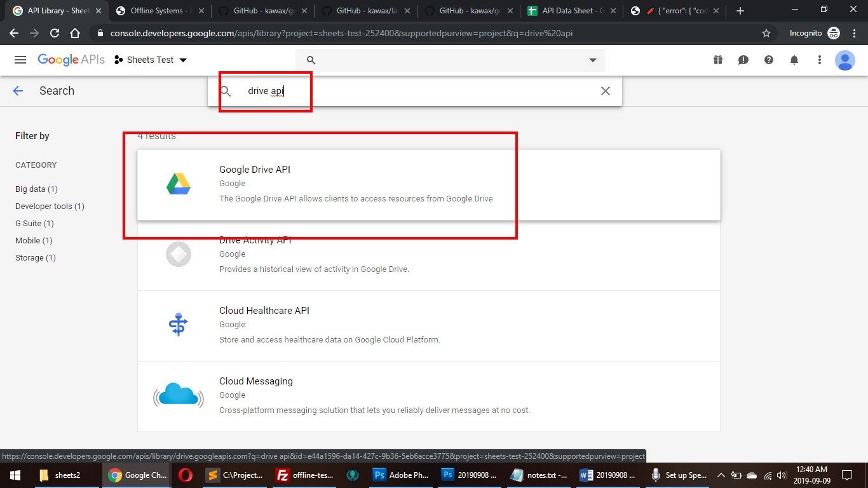868x488 pixels.
Task: Open the Cloud Messaging result
Action: [x=429, y=396]
